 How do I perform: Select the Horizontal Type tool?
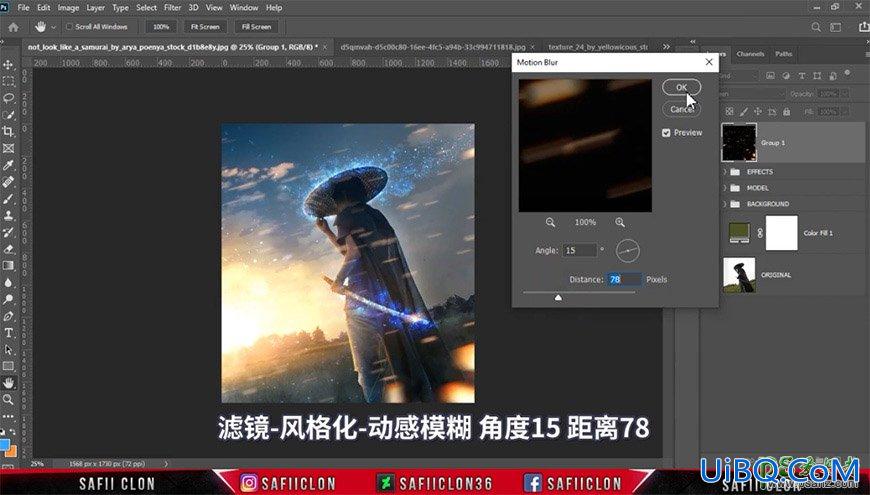[x=8, y=333]
